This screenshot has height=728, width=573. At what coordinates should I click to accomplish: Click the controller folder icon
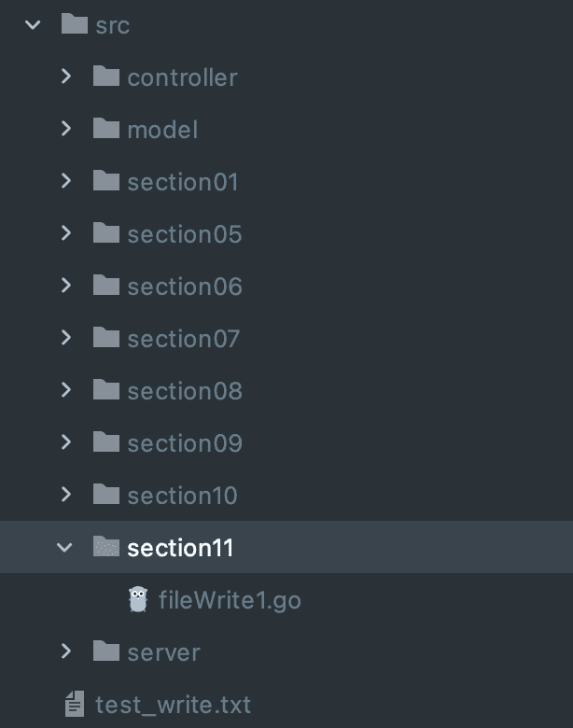tap(106, 77)
